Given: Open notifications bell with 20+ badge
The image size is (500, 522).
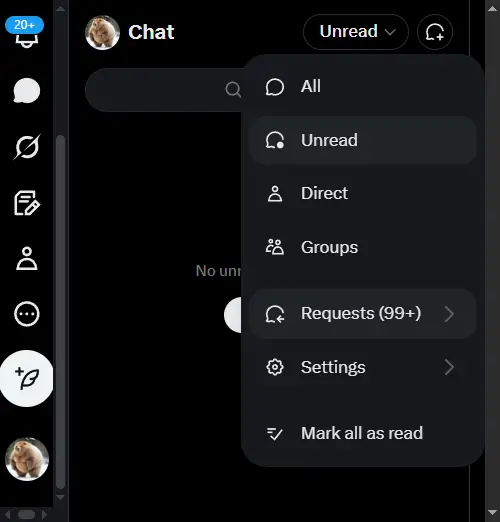Looking at the screenshot, I should [x=26, y=33].
